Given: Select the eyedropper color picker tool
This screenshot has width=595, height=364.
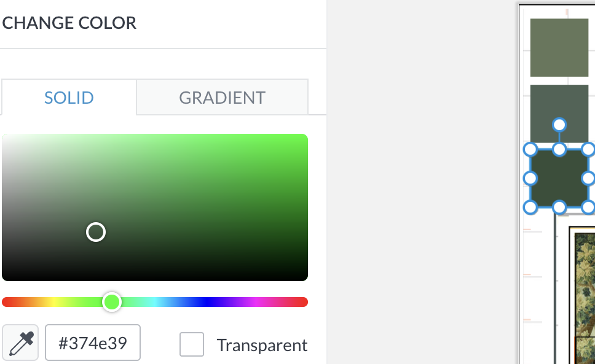Looking at the screenshot, I should point(20,343).
